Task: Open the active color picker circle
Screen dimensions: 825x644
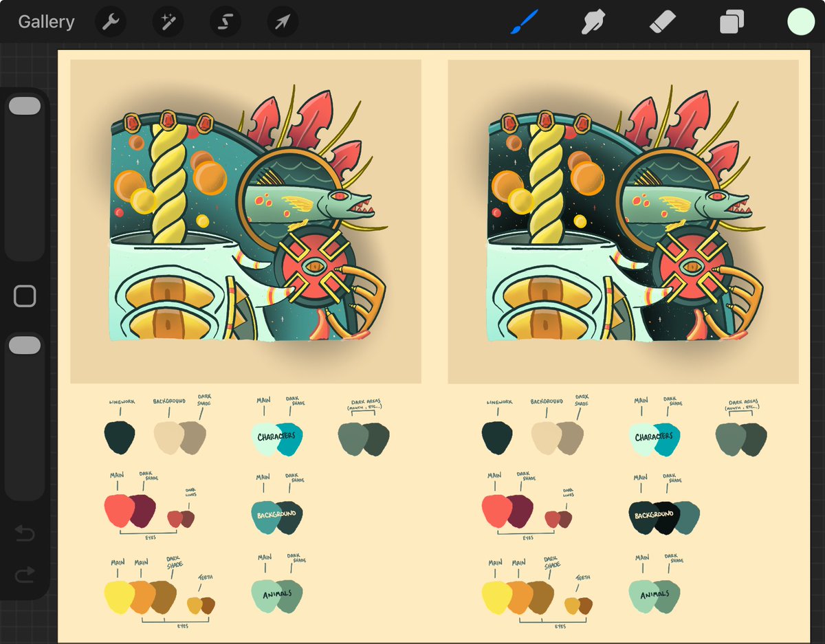Action: 801,21
